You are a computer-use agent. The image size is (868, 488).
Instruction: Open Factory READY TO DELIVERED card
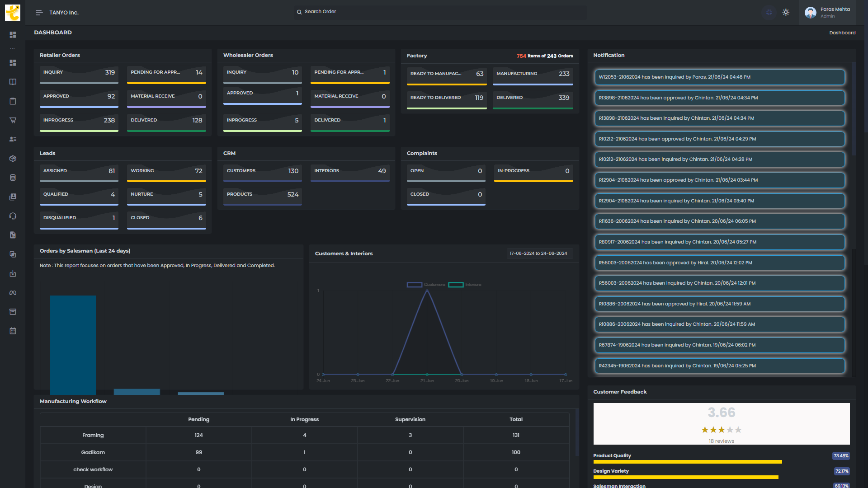pos(447,100)
